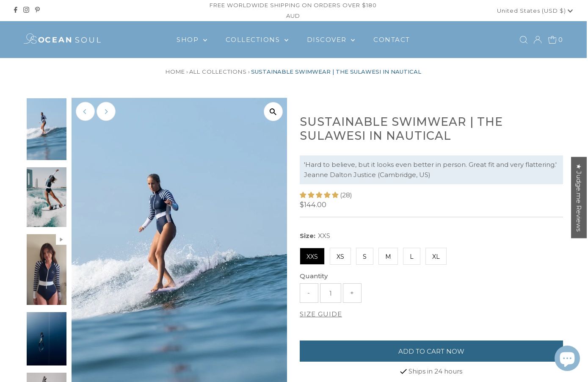Expand the Collections menu dropdown
The height and width of the screenshot is (382, 588).
click(x=257, y=40)
